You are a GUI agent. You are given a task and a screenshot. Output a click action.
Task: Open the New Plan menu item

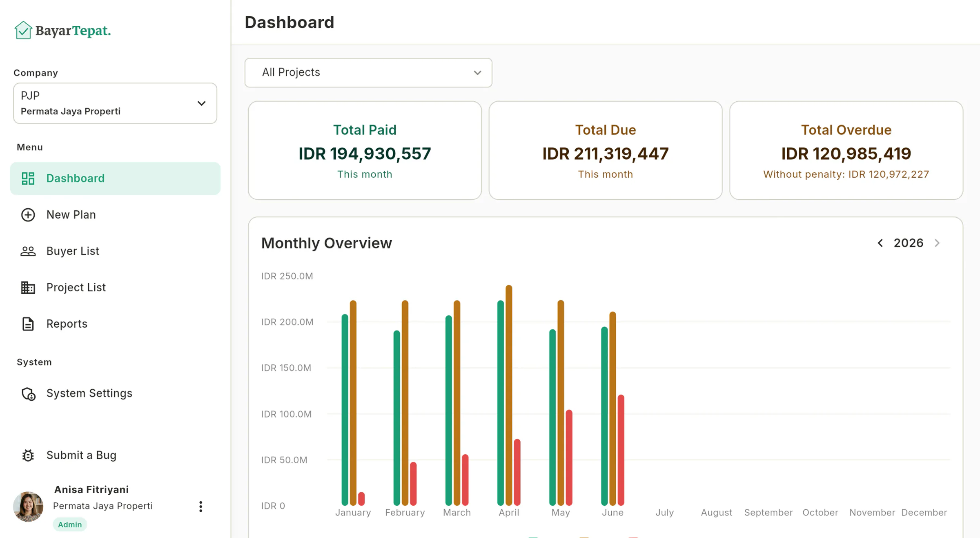point(115,215)
